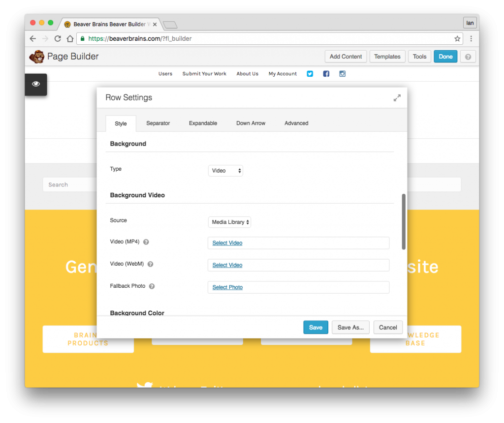Click the Twitter icon in navigation
This screenshot has width=504, height=423.
click(x=310, y=74)
